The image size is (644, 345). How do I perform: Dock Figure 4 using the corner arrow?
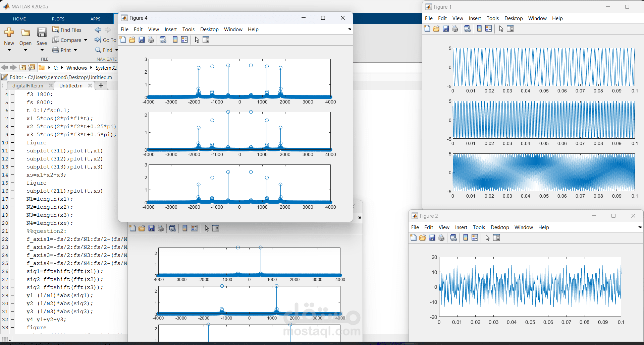[350, 29]
